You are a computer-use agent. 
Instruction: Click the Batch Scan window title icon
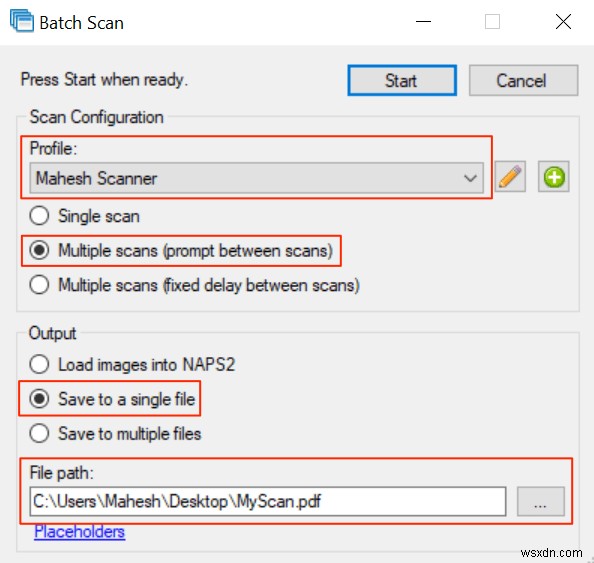(x=22, y=22)
